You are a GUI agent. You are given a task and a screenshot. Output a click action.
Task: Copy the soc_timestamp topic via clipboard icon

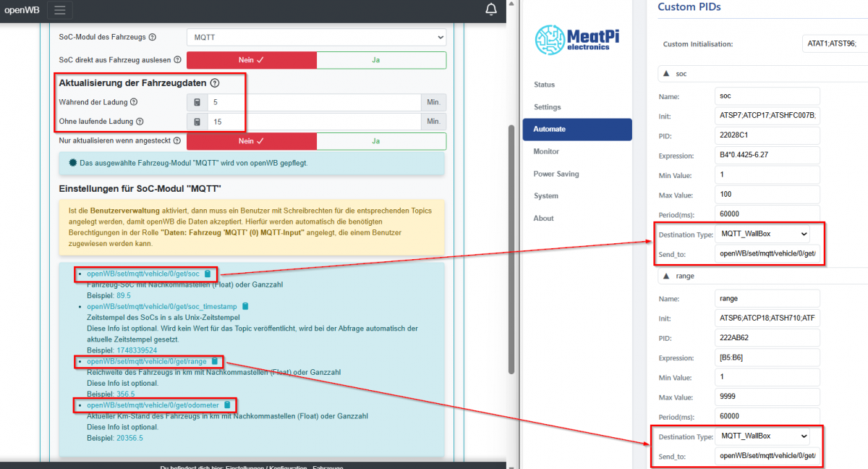click(x=245, y=307)
